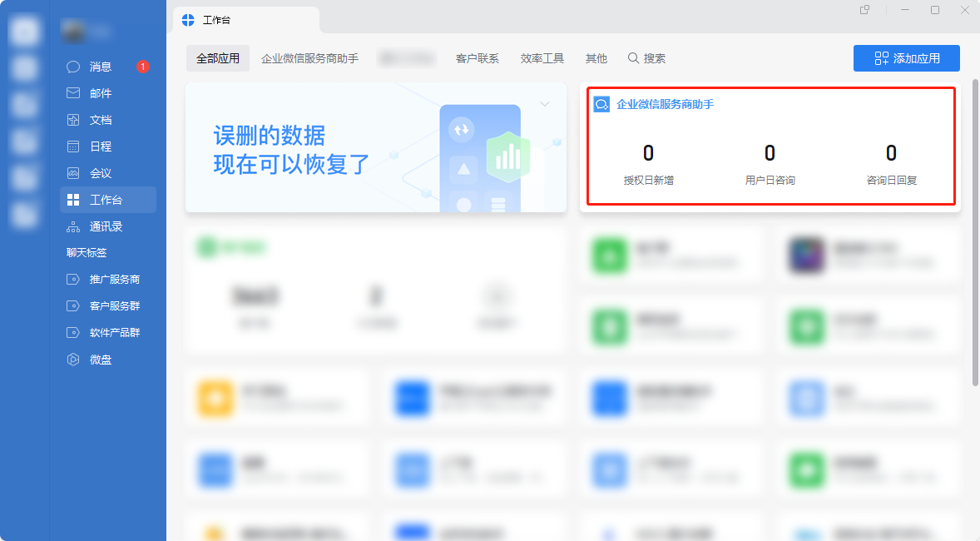Screen dimensions: 980x541
Task: Click the 误删的数据 recovery banner
Action: pyautogui.click(x=376, y=147)
